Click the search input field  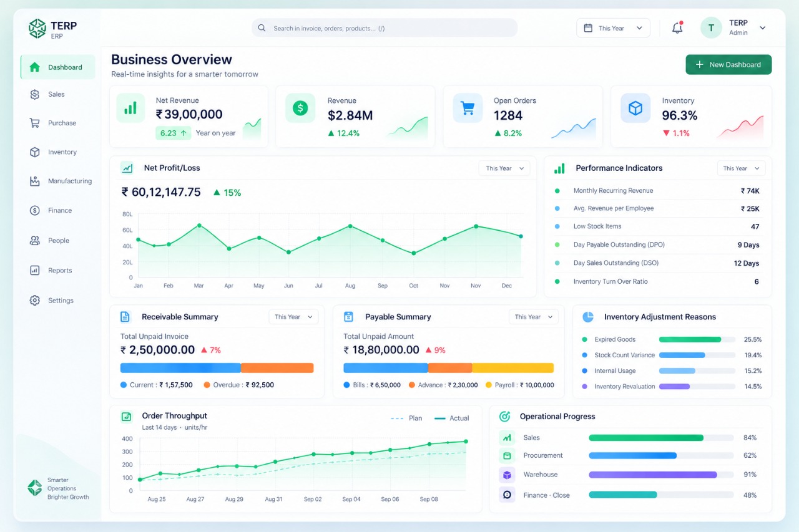click(x=385, y=28)
